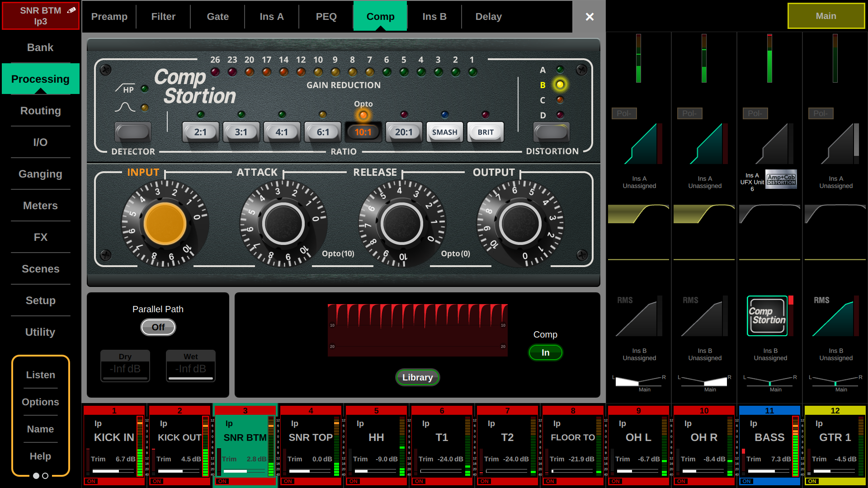Open the Main mix selector
Viewport: 868px width, 488px height.
coord(826,16)
